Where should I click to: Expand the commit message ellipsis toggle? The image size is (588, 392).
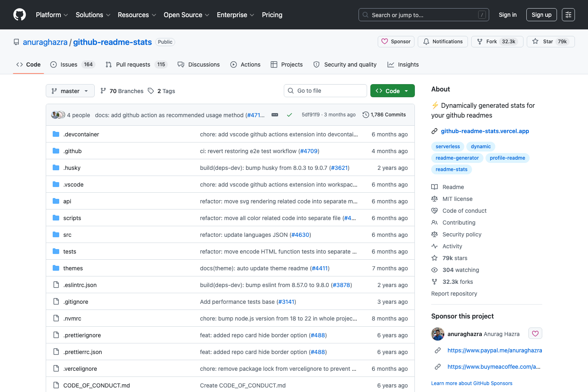[274, 115]
